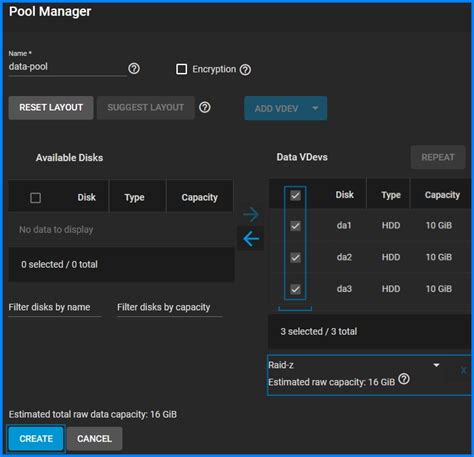Open help icon next to Estimated raw capacity
The image size is (474, 457).
point(404,379)
